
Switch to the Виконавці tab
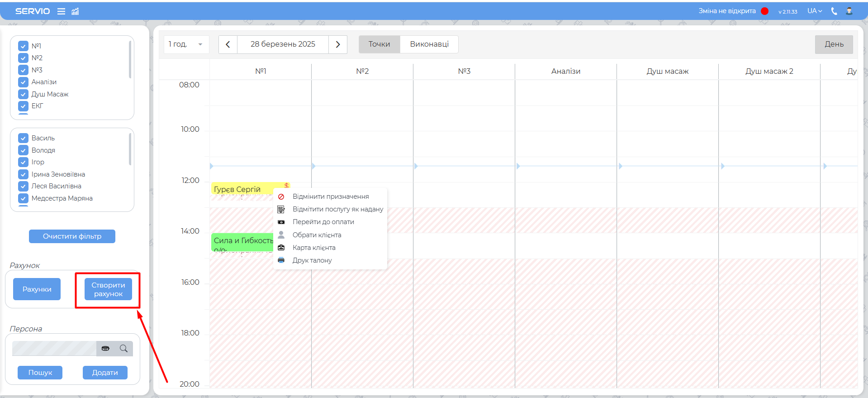(x=429, y=44)
